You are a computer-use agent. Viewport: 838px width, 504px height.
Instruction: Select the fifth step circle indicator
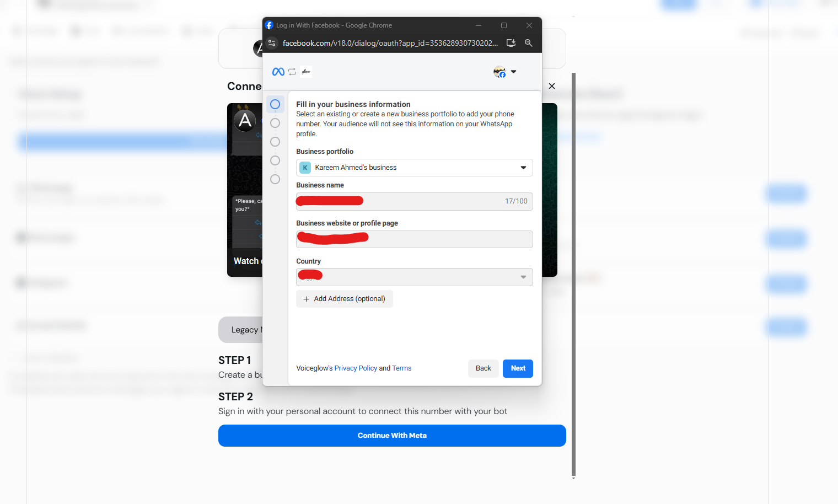pos(275,179)
